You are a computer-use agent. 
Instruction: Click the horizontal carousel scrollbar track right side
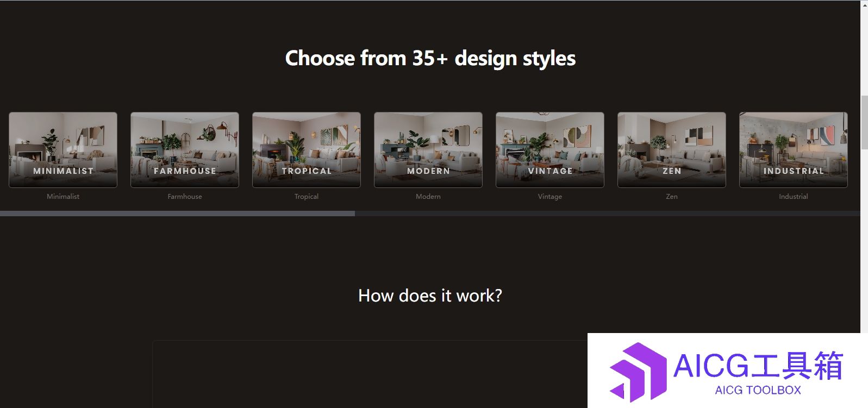[608, 214]
